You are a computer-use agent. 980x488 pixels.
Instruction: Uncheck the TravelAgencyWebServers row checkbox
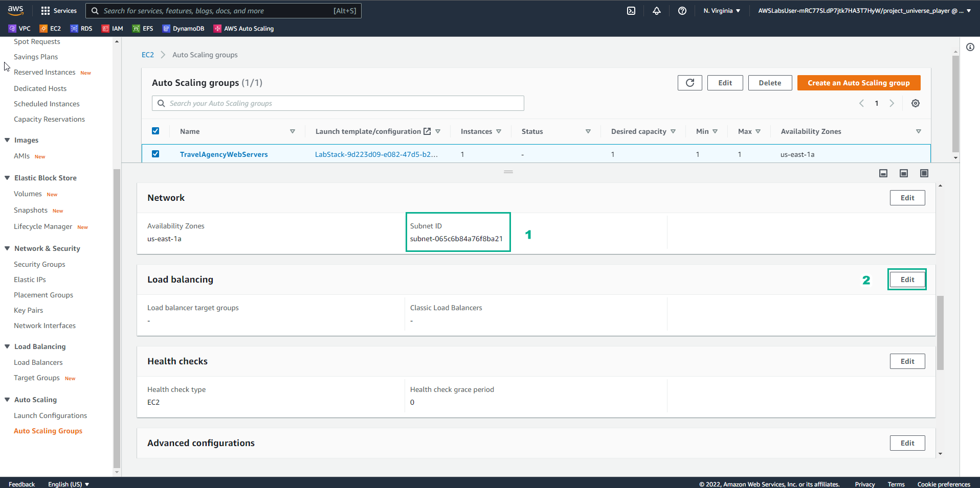(x=155, y=154)
